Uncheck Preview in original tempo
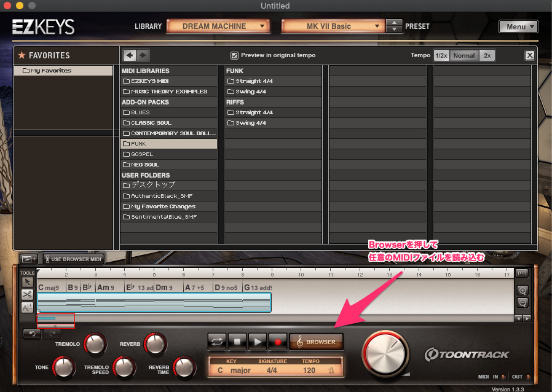Image resolution: width=552 pixels, height=392 pixels. click(234, 55)
